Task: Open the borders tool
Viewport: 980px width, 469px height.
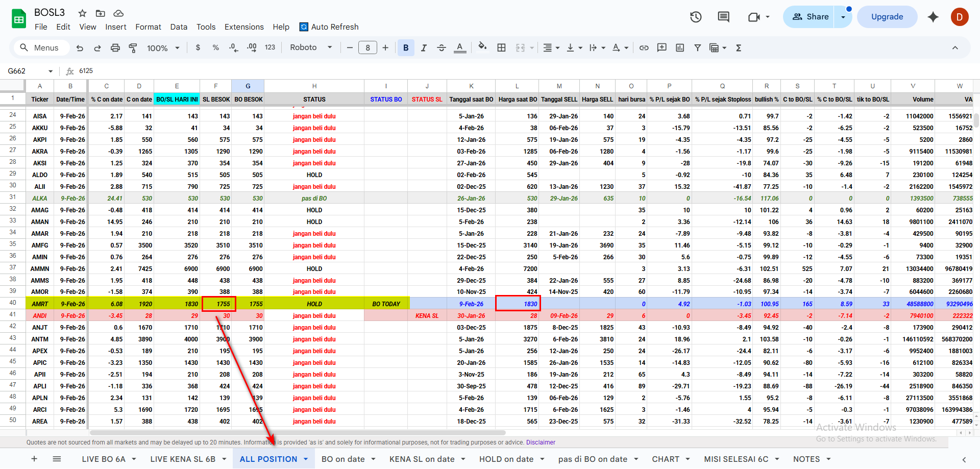Action: coord(501,48)
